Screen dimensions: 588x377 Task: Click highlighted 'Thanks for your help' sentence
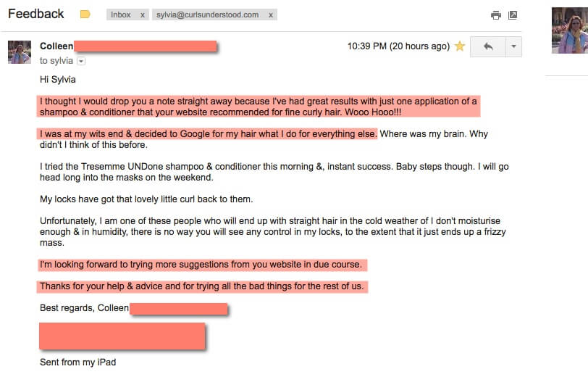202,286
